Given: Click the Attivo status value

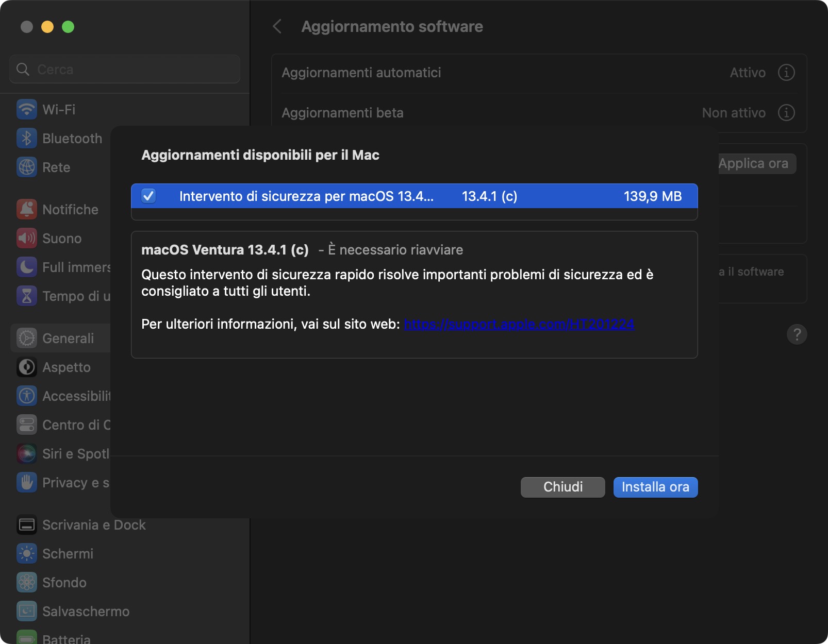Looking at the screenshot, I should [748, 73].
